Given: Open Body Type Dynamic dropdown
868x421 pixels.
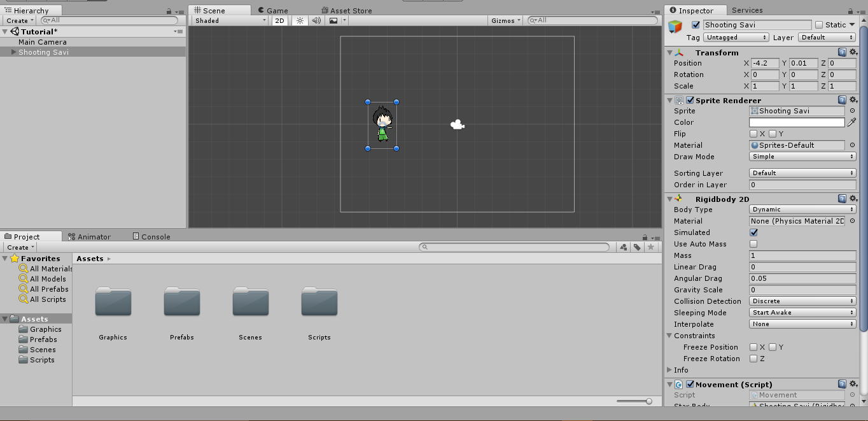Looking at the screenshot, I should [802, 210].
